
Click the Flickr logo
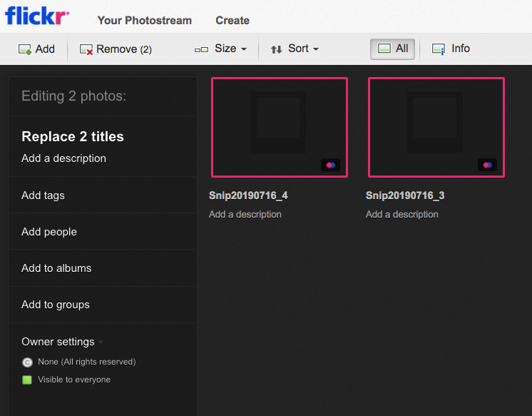(37, 16)
